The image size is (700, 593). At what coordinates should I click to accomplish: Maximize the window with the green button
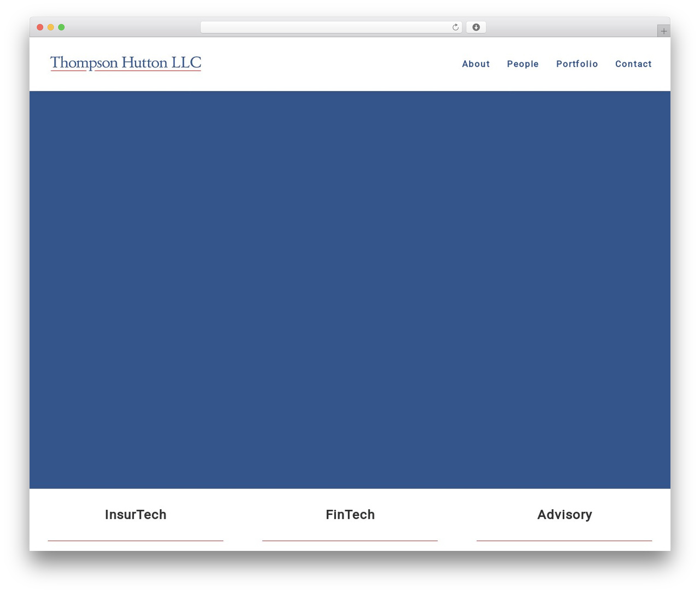point(61,27)
